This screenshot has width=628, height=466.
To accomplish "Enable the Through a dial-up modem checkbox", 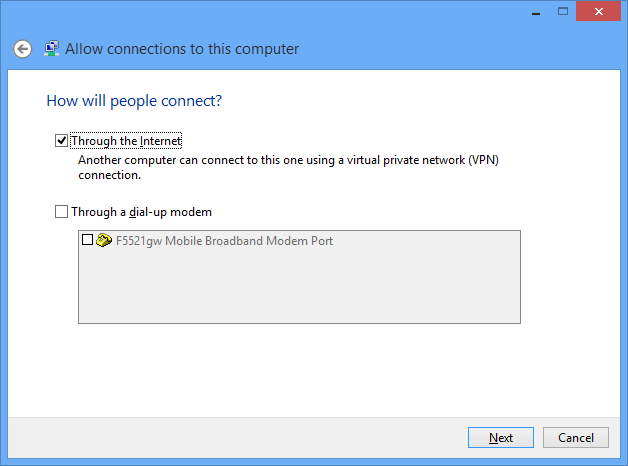I will click(61, 211).
